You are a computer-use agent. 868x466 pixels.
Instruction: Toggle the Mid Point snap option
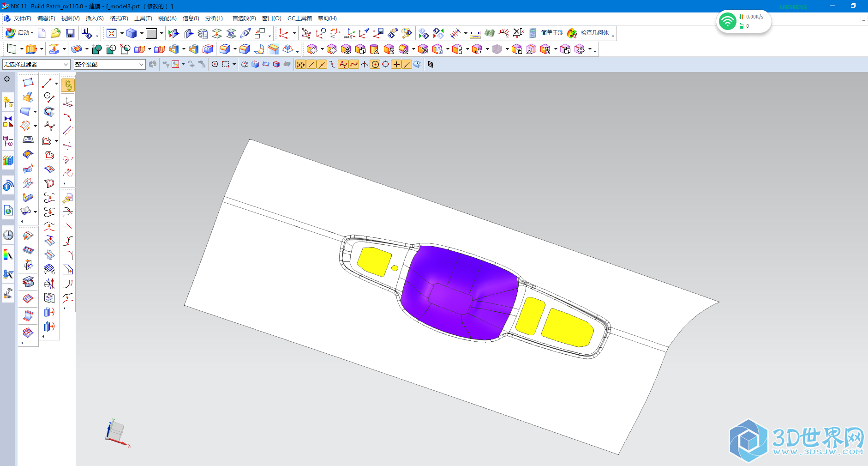click(x=322, y=64)
